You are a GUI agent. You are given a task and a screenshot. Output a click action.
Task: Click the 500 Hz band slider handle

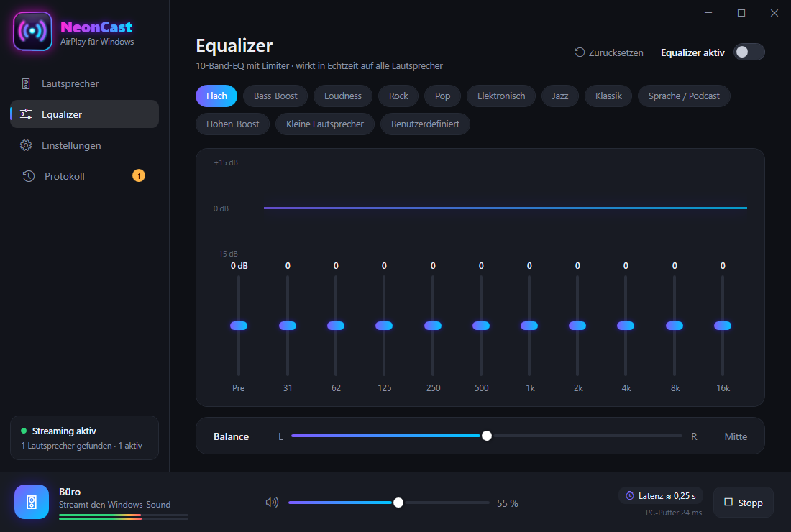[481, 326]
